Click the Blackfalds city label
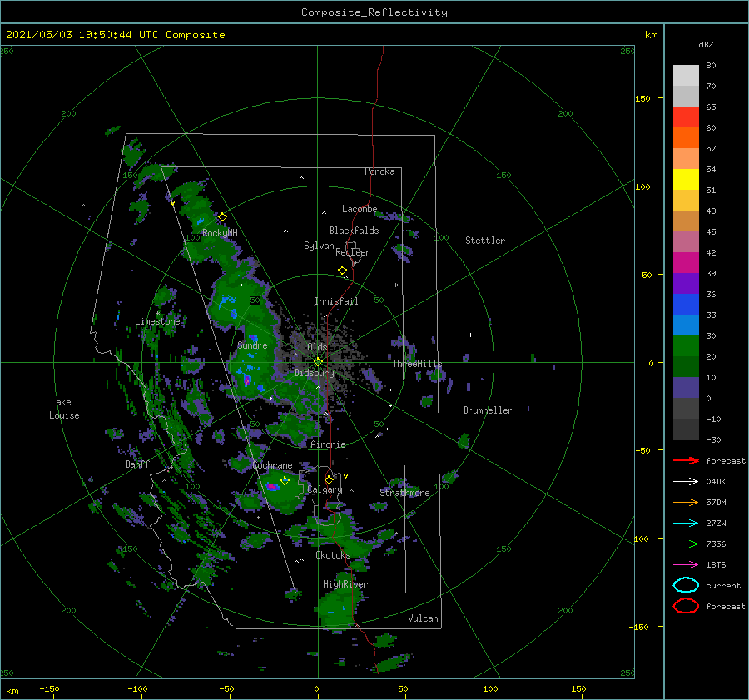Viewport: 749px width, 700px height. click(354, 231)
